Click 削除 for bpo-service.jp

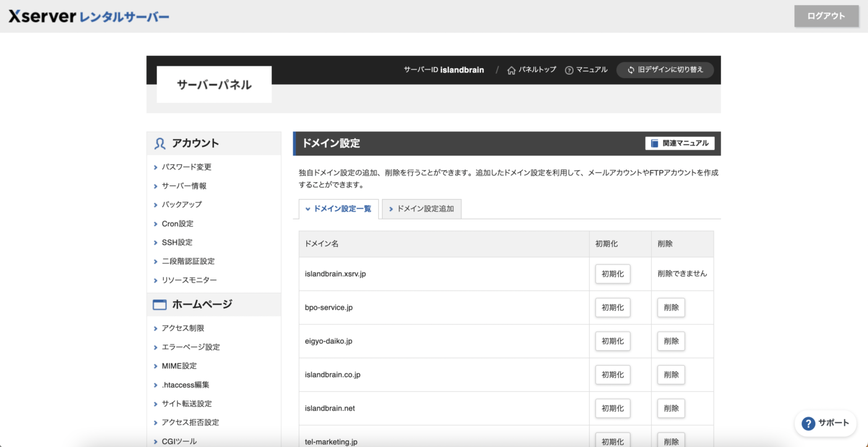671,308
